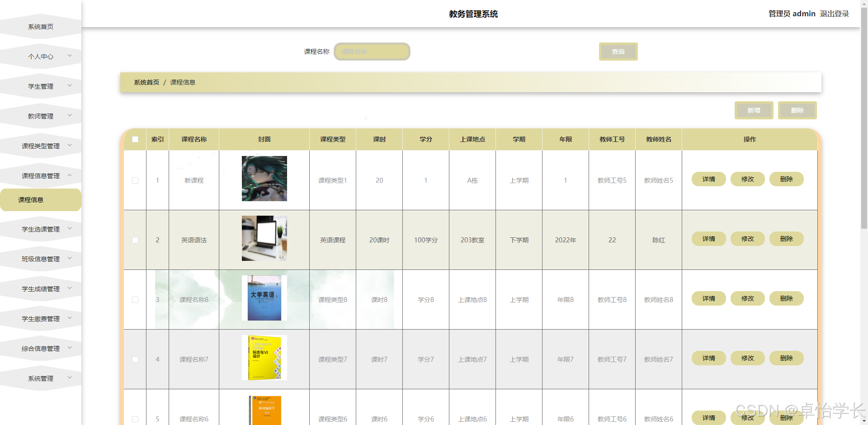Open 系统首页 in the sidebar

[41, 27]
